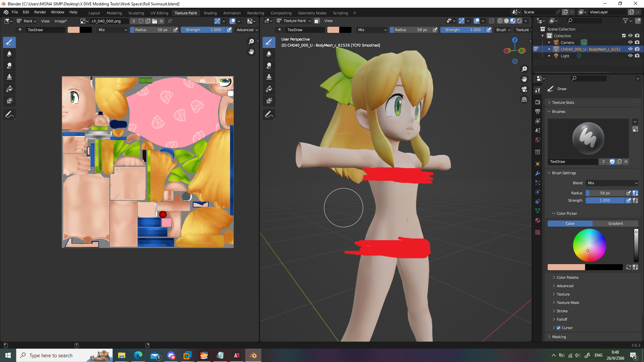Open the Texture properties checkerboard tab
The height and width of the screenshot is (362, 644).
tap(538, 232)
